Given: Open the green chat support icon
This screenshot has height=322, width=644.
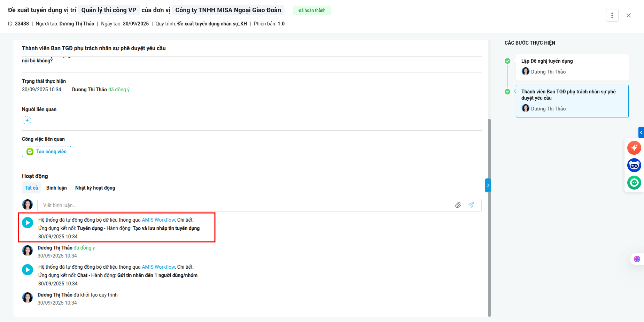Looking at the screenshot, I should [x=634, y=183].
